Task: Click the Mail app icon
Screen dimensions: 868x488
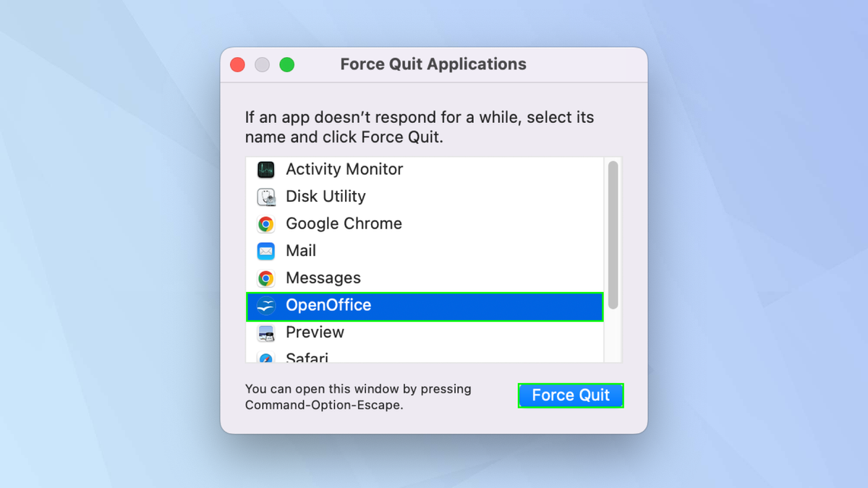Action: [265, 250]
